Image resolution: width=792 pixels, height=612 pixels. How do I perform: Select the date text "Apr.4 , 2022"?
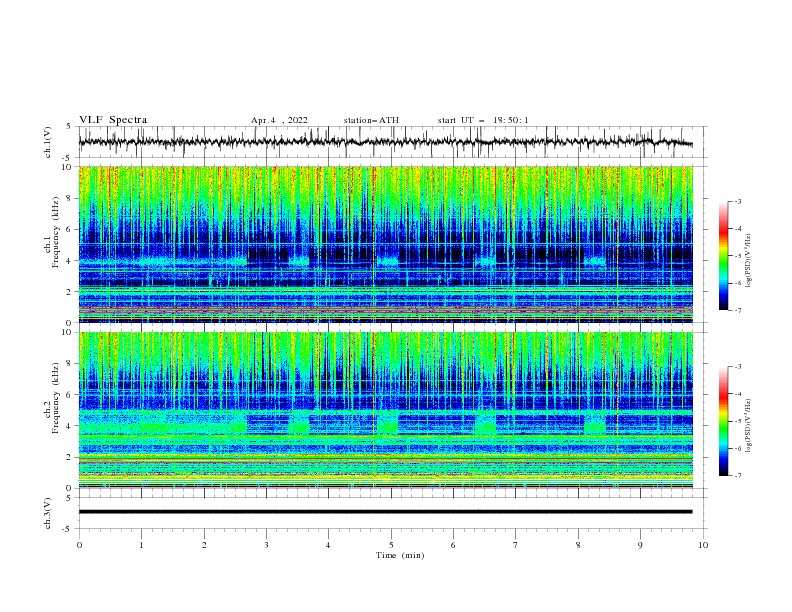point(279,120)
